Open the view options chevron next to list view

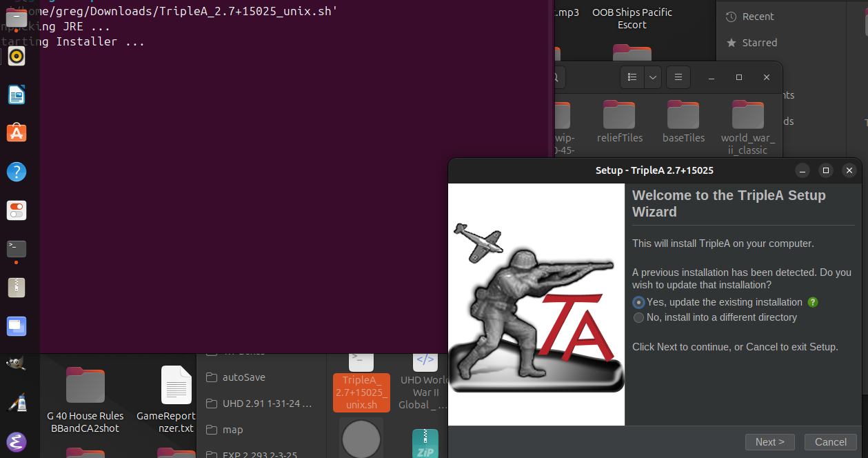[x=652, y=77]
